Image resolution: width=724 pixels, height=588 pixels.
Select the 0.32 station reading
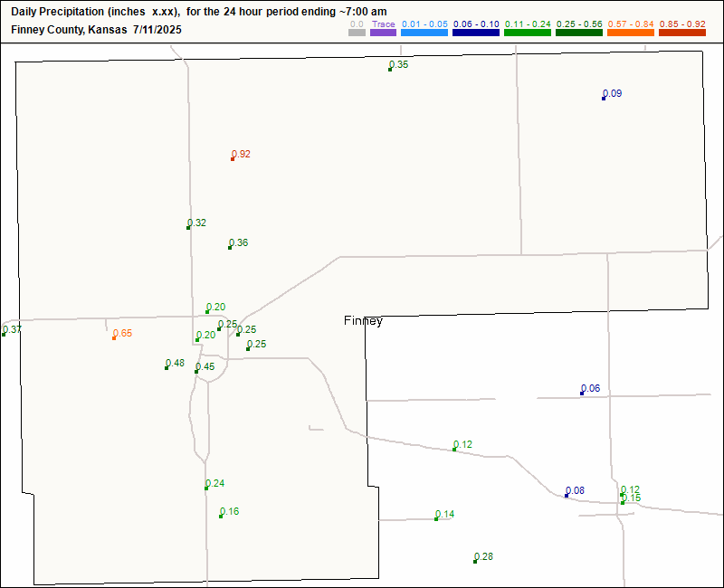(x=196, y=223)
